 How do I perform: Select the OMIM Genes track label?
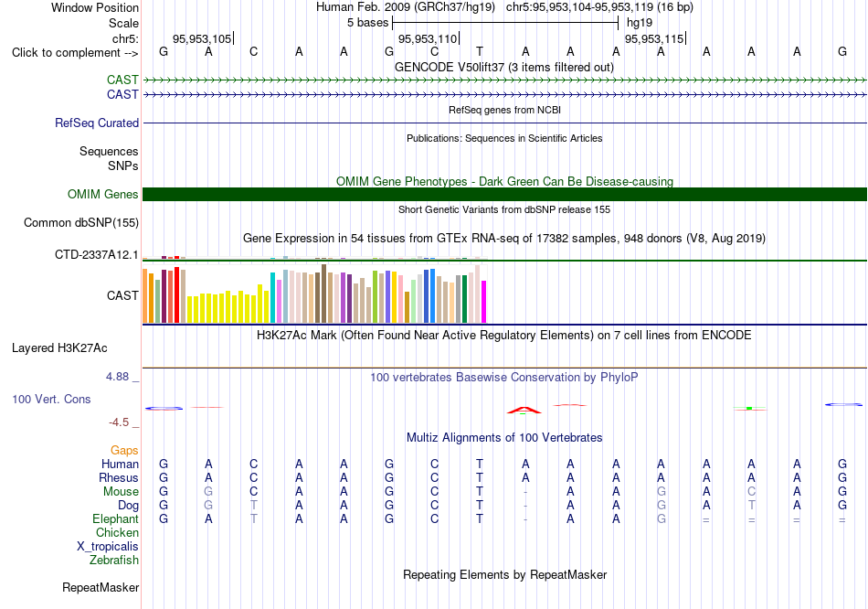tap(103, 195)
